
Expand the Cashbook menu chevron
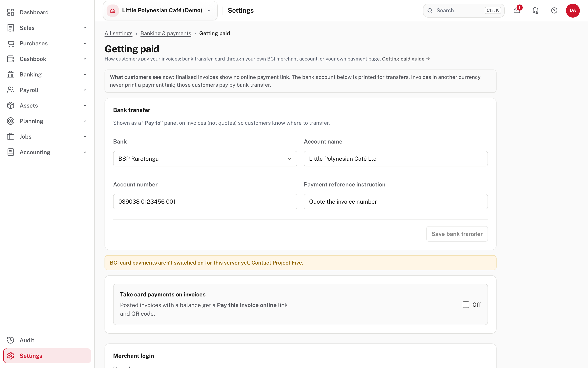[x=85, y=59]
